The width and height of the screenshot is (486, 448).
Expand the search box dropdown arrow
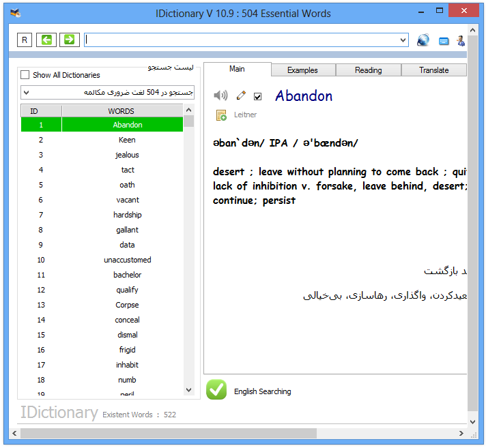[403, 41]
